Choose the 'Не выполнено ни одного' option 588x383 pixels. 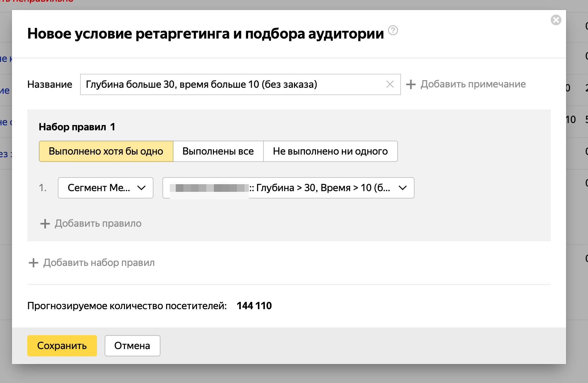(330, 151)
